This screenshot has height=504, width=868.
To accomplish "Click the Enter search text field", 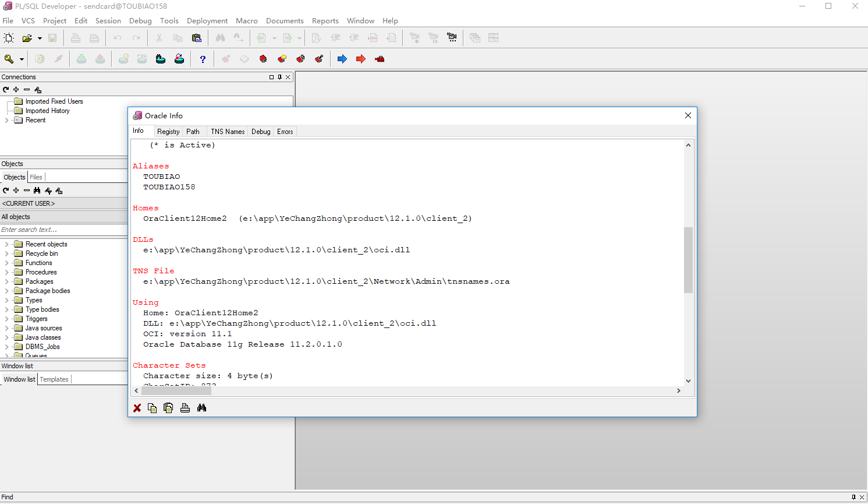I will pos(64,230).
